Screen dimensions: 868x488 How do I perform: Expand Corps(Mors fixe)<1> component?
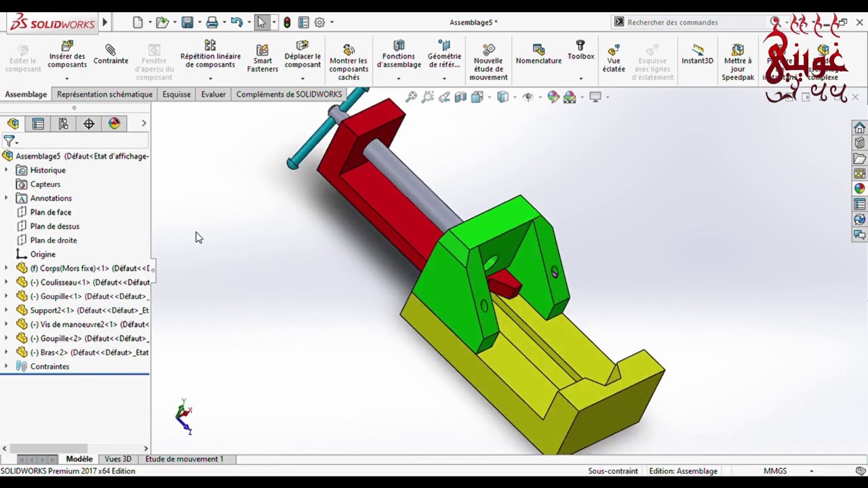click(x=6, y=268)
